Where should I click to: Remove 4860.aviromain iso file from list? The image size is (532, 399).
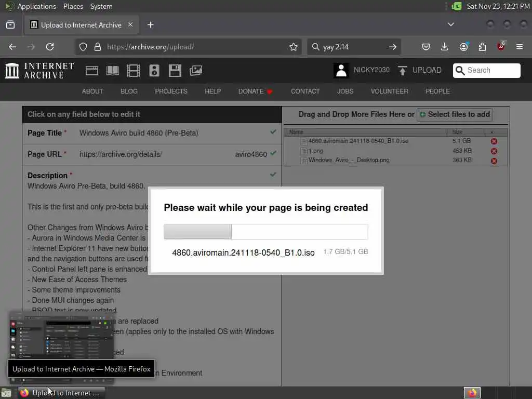(x=494, y=141)
